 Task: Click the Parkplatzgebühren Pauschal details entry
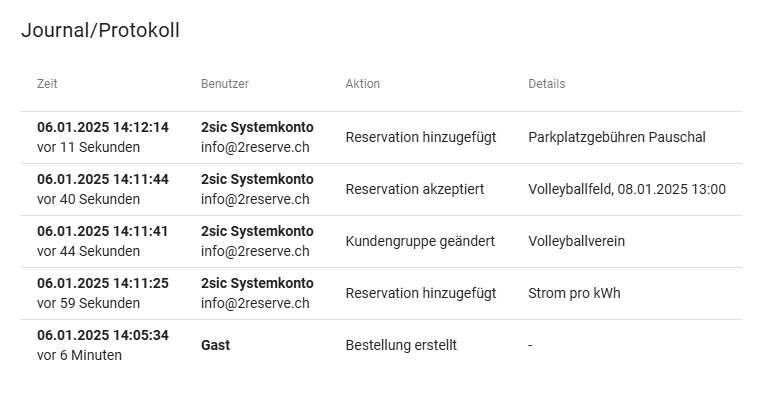pyautogui.click(x=616, y=137)
